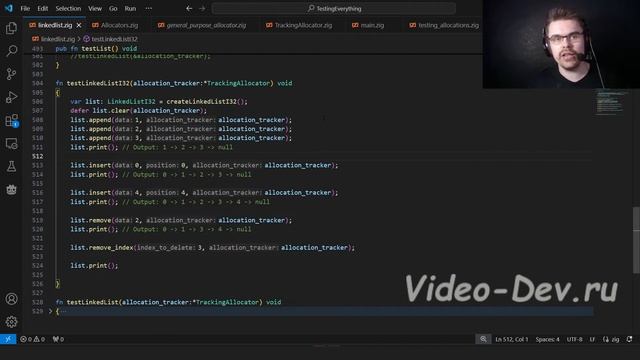Open the Testing flask view

(x=11, y=166)
